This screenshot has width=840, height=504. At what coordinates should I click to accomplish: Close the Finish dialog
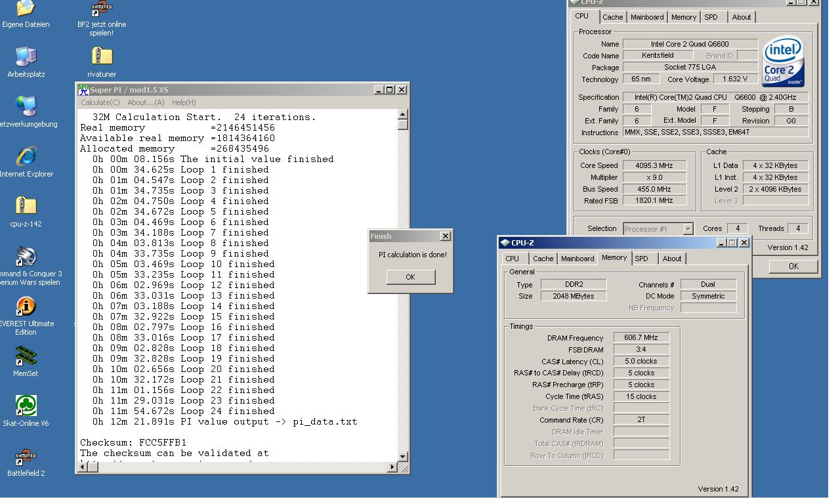446,236
